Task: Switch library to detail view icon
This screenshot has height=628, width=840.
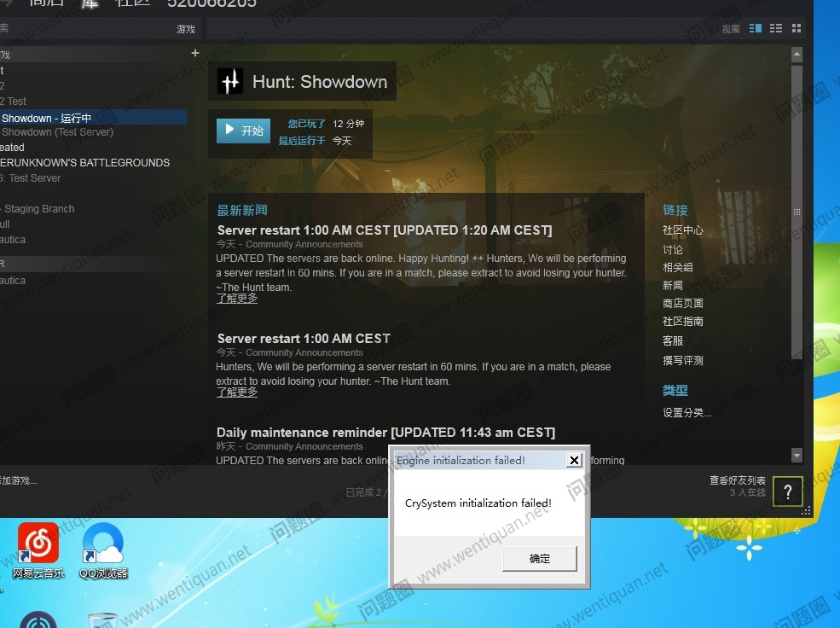Action: pyautogui.click(x=755, y=28)
